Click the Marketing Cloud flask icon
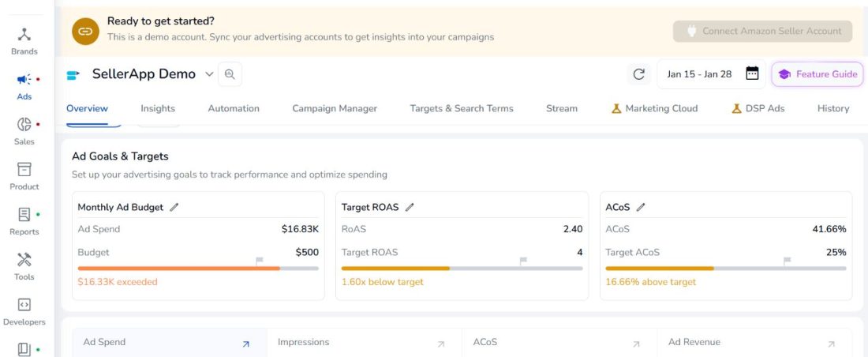 click(616, 109)
